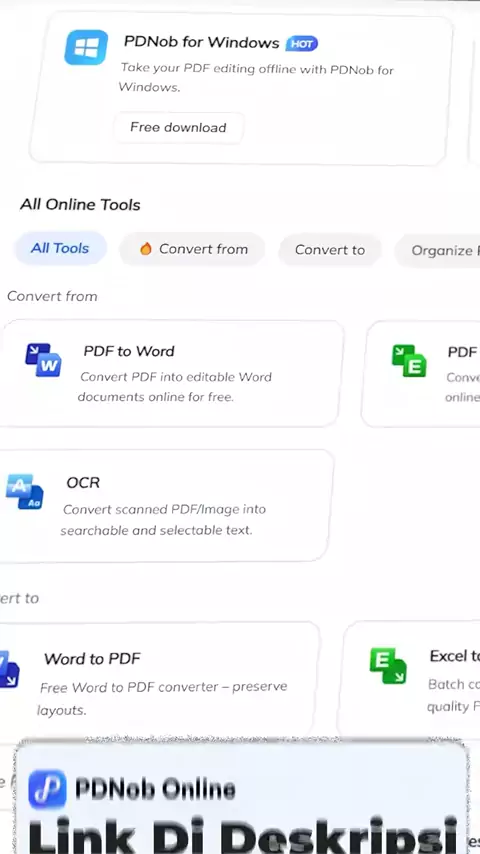Click the Word to PDF icon
This screenshot has height=854, width=480.
(x=9, y=669)
